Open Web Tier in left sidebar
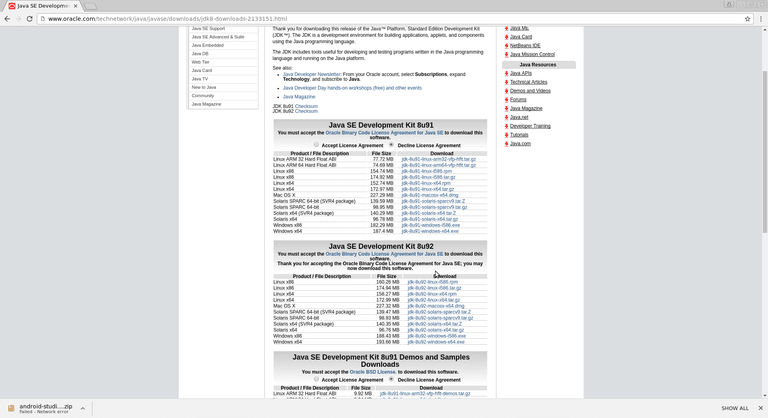 (200, 62)
